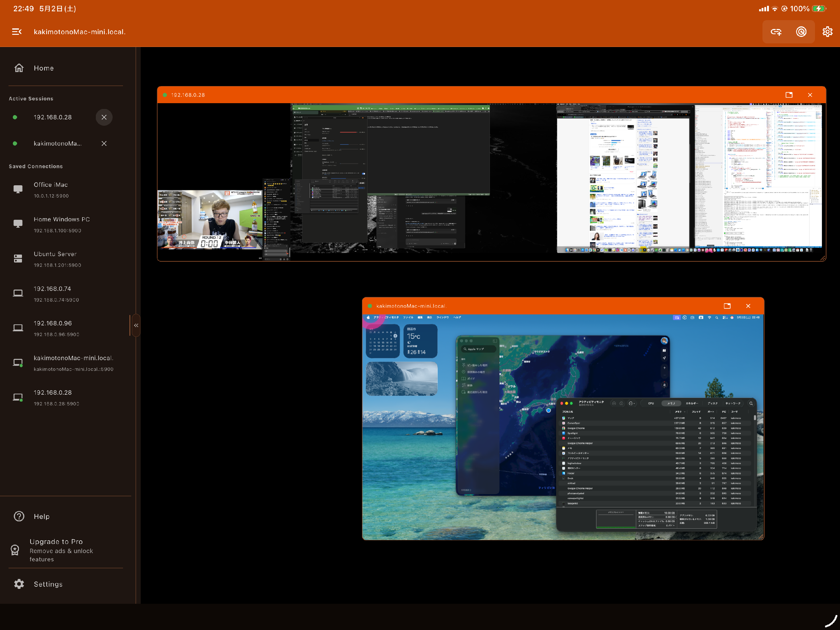
Task: Connect to the Ubuntu Server saved connection
Action: click(x=66, y=259)
